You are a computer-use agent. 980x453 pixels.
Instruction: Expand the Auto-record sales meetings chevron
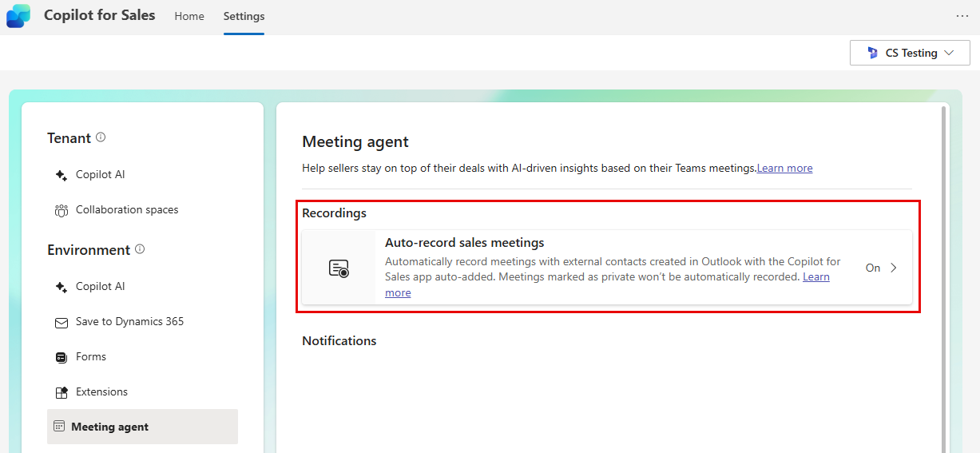(x=894, y=268)
